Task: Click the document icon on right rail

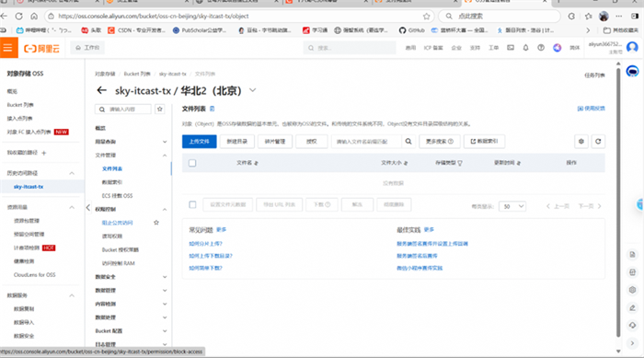Action: [x=633, y=255]
